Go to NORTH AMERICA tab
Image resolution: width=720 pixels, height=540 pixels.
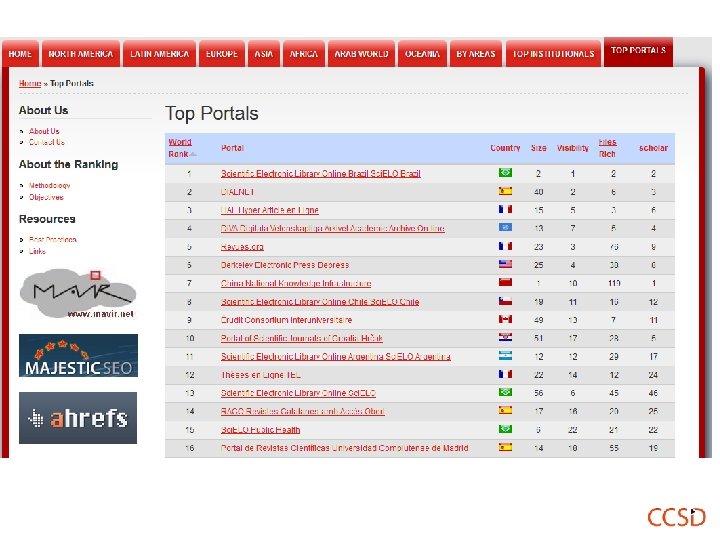coord(81,54)
